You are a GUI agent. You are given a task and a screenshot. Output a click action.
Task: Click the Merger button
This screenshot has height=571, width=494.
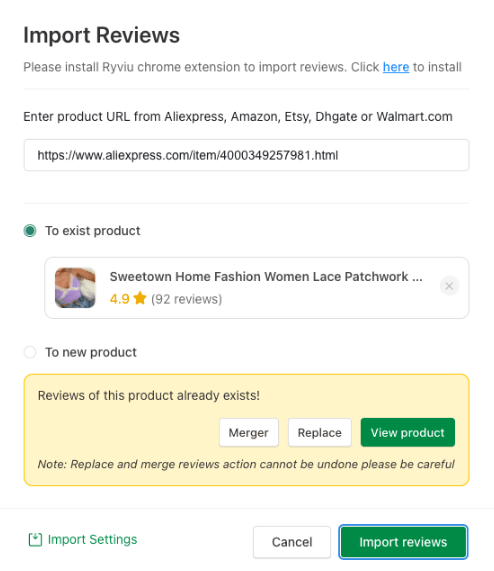(249, 433)
